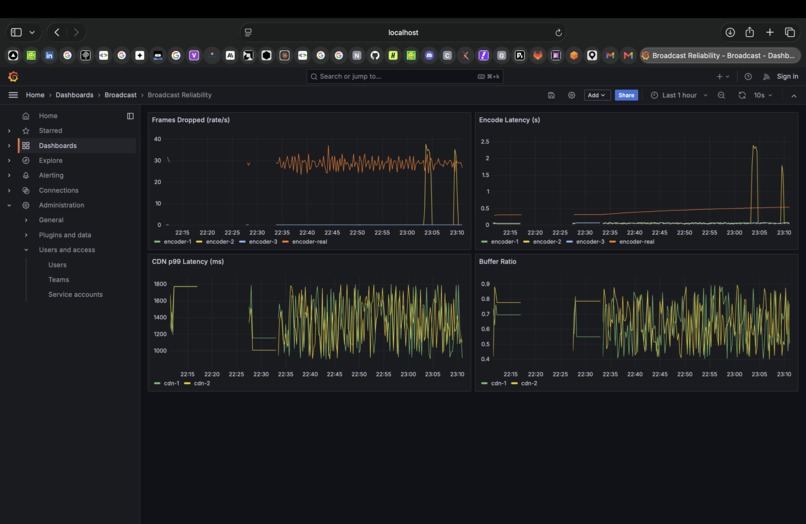Click the Broadcast Reliability browser tab
The image size is (806, 524).
720,56
